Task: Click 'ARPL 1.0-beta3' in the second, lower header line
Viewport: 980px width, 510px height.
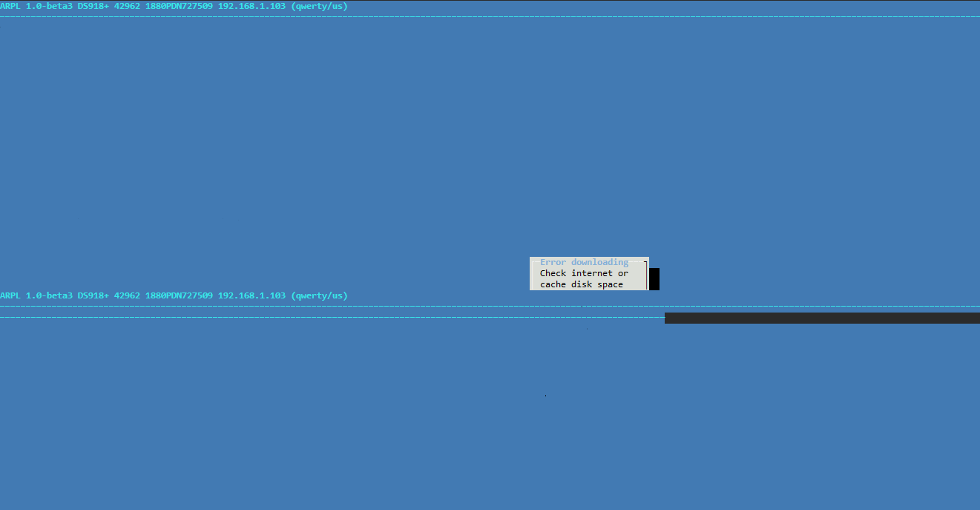Action: click(x=36, y=295)
